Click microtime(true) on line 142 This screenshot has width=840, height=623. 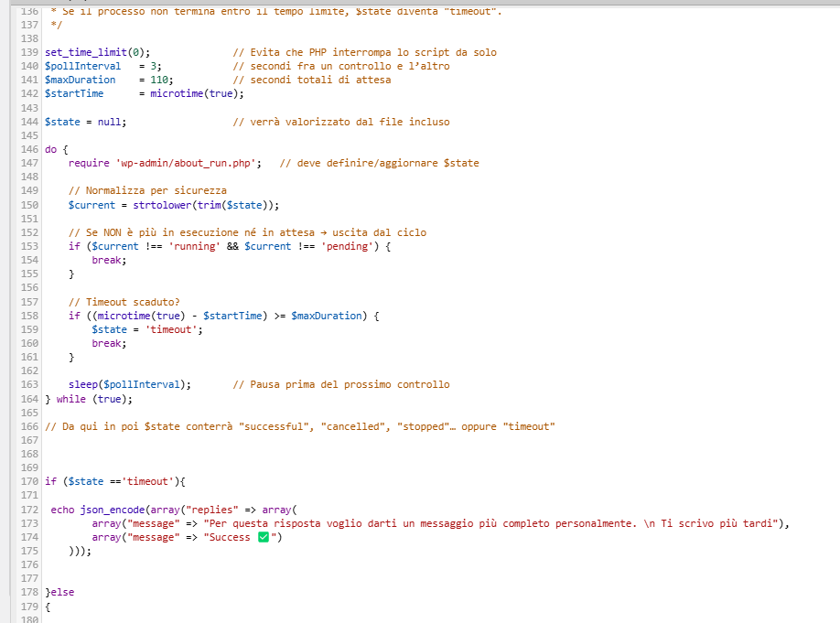click(194, 93)
